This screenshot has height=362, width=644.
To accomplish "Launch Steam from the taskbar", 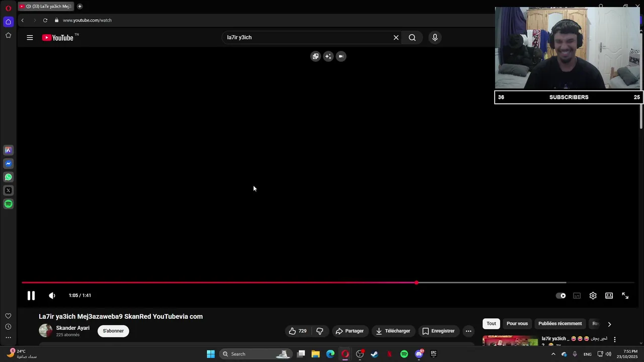I will [374, 354].
